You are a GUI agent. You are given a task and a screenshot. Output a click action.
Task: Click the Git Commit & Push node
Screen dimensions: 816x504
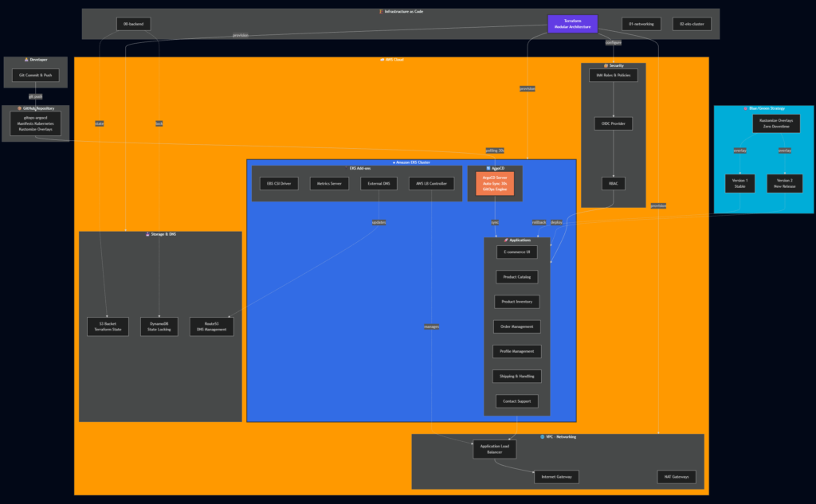tap(36, 76)
